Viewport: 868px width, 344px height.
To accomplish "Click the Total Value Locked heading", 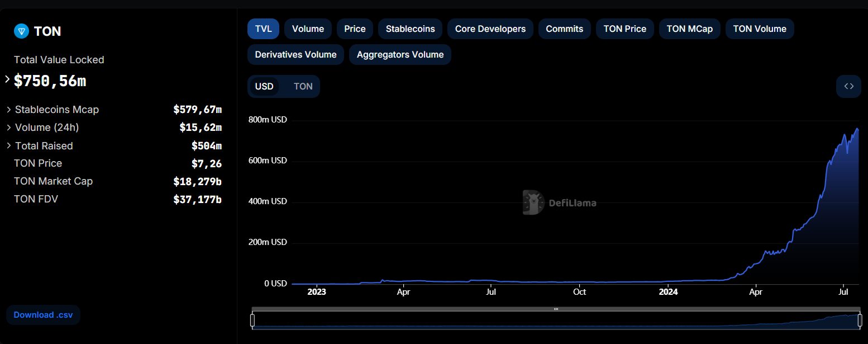I will (59, 60).
